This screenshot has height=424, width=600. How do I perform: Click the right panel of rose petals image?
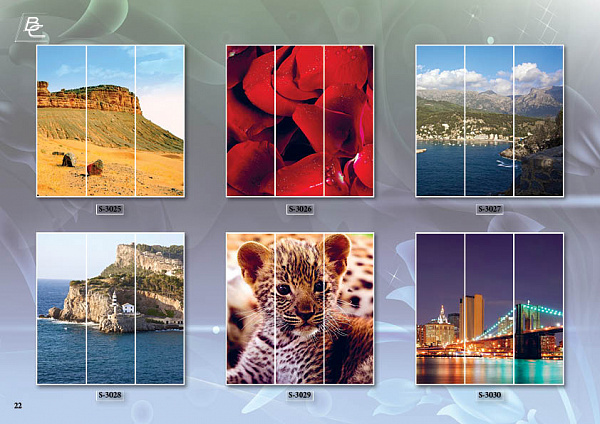349,121
